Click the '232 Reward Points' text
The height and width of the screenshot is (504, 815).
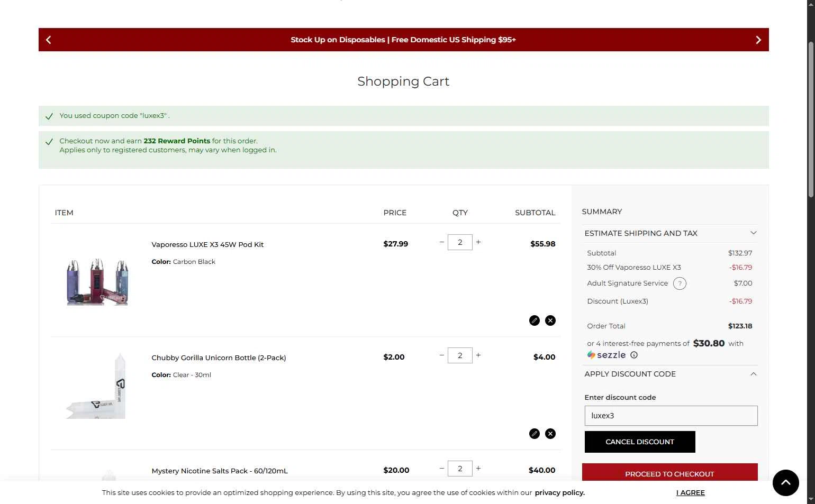coord(177,141)
